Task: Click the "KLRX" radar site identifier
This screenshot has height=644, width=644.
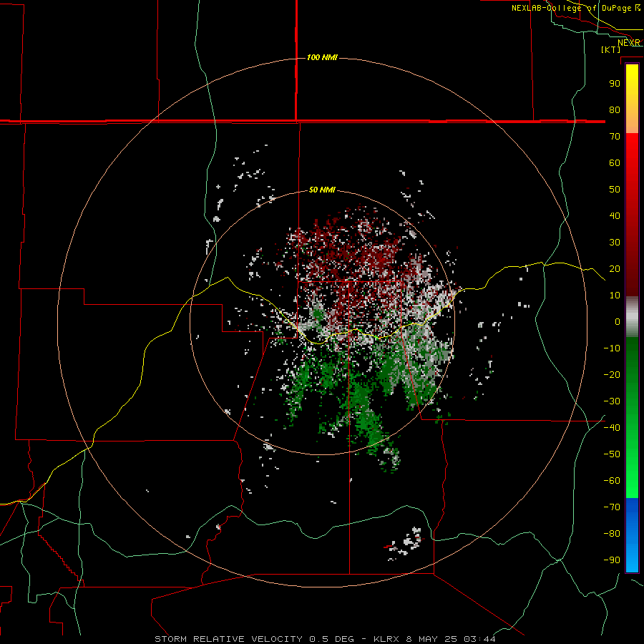Action: 386,639
